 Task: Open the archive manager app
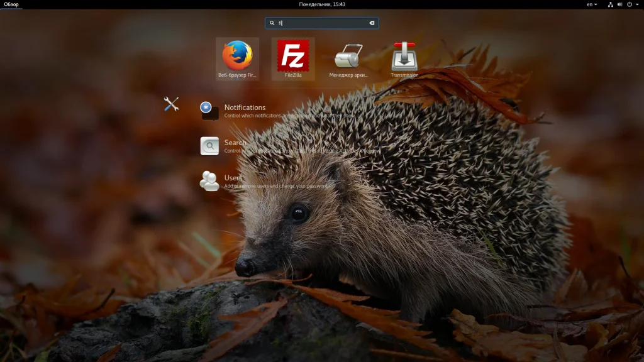pos(348,58)
